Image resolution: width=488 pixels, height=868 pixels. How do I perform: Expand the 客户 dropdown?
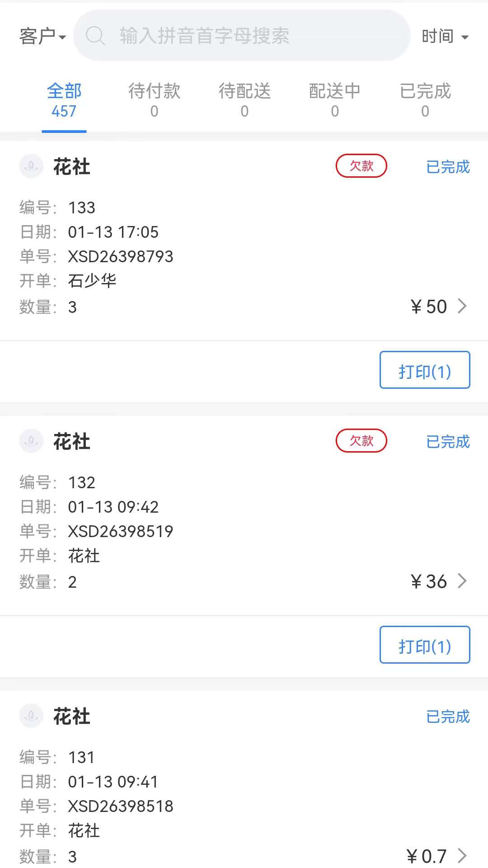pos(42,36)
